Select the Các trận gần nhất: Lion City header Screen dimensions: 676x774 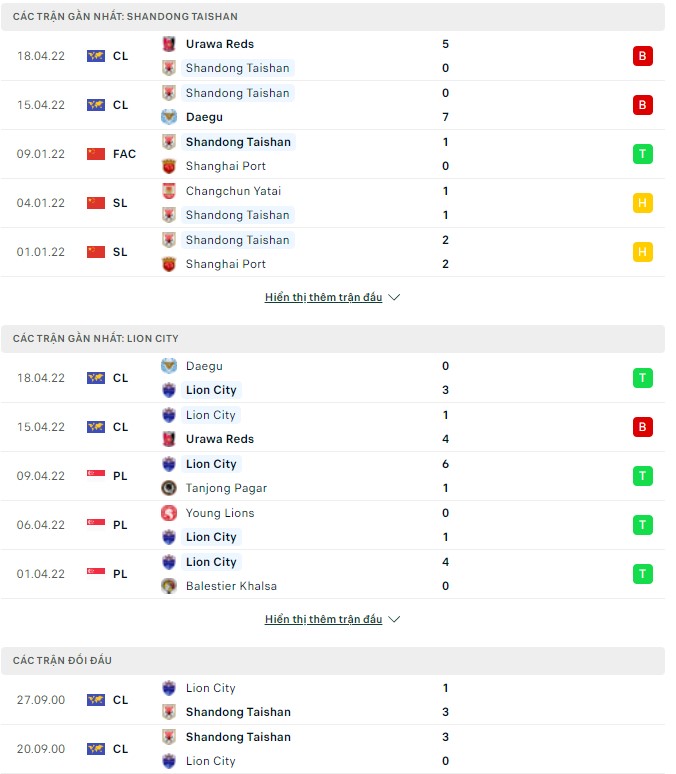pos(333,339)
